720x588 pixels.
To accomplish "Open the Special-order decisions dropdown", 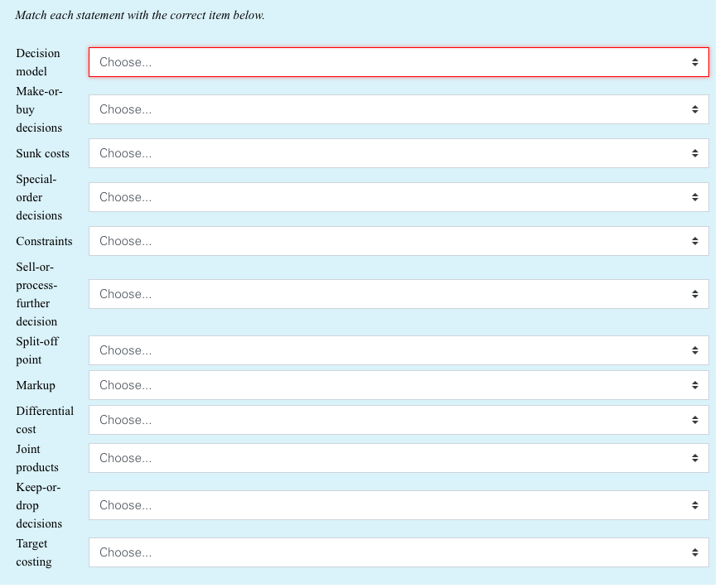I will 399,197.
